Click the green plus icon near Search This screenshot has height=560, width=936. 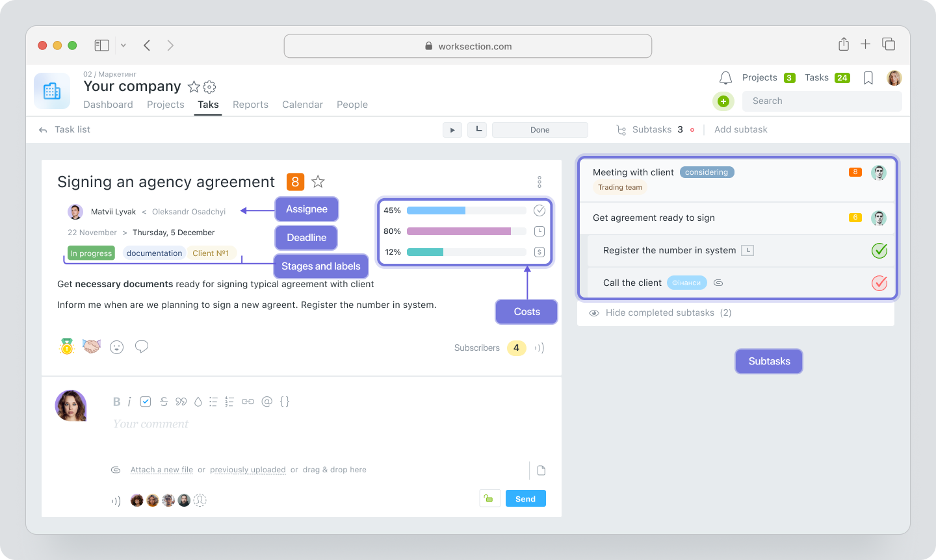pos(723,101)
